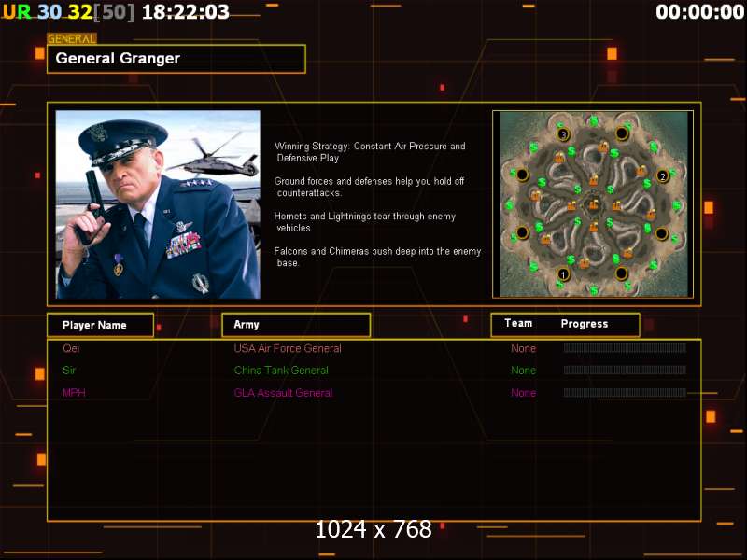Click the 18:22:03 clock readout

(x=185, y=12)
